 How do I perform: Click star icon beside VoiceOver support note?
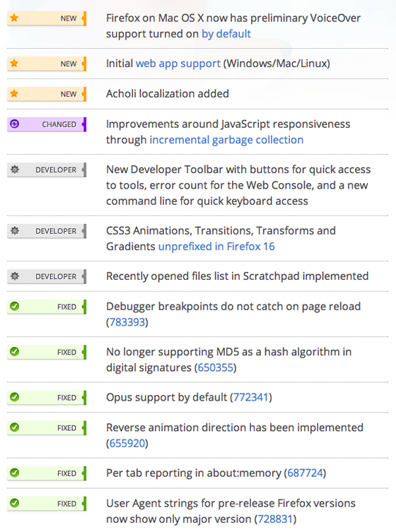(x=14, y=18)
